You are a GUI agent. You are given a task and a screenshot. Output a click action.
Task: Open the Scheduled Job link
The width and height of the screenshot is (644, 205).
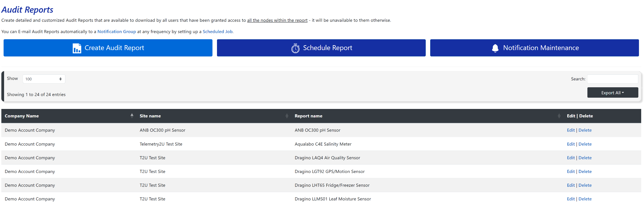[x=218, y=32]
